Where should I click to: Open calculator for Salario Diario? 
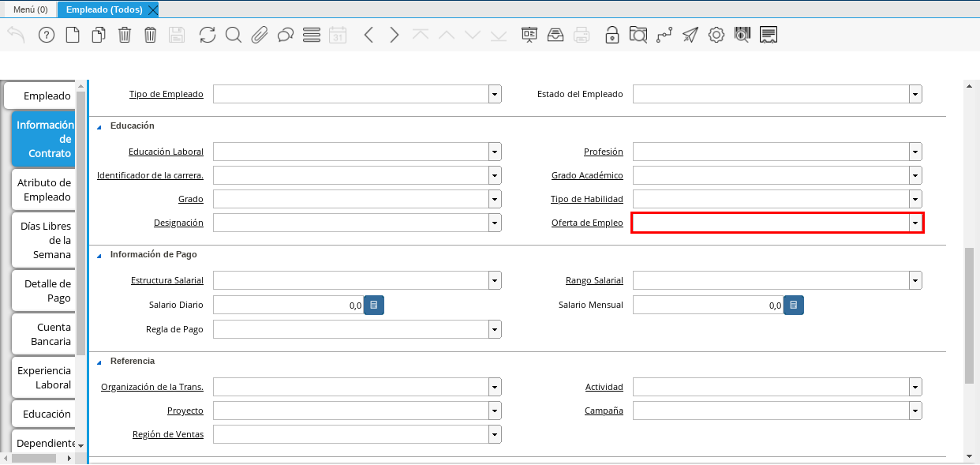[374, 306]
